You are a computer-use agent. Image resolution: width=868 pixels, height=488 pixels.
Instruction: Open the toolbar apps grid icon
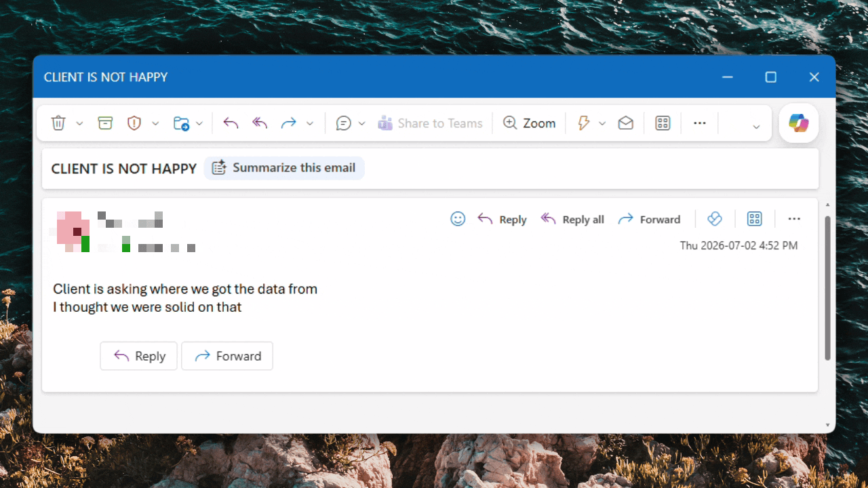(663, 123)
